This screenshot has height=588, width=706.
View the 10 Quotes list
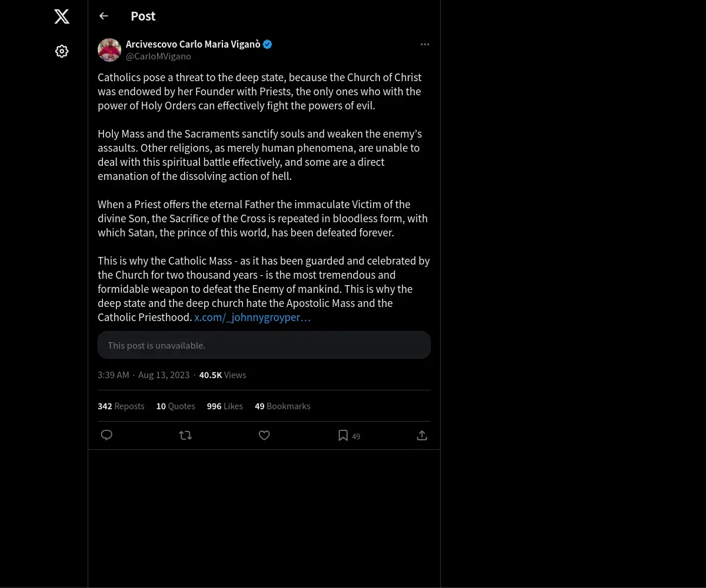point(175,406)
